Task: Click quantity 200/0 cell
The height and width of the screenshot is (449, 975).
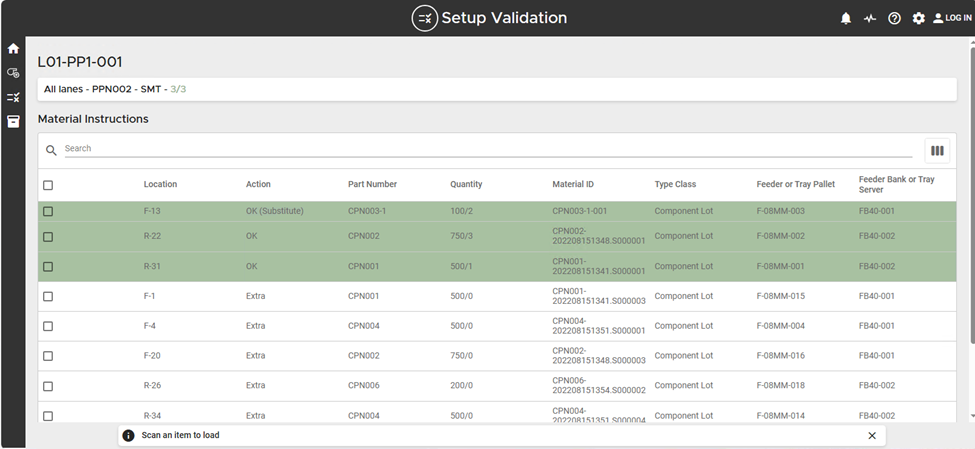Action: click(461, 386)
